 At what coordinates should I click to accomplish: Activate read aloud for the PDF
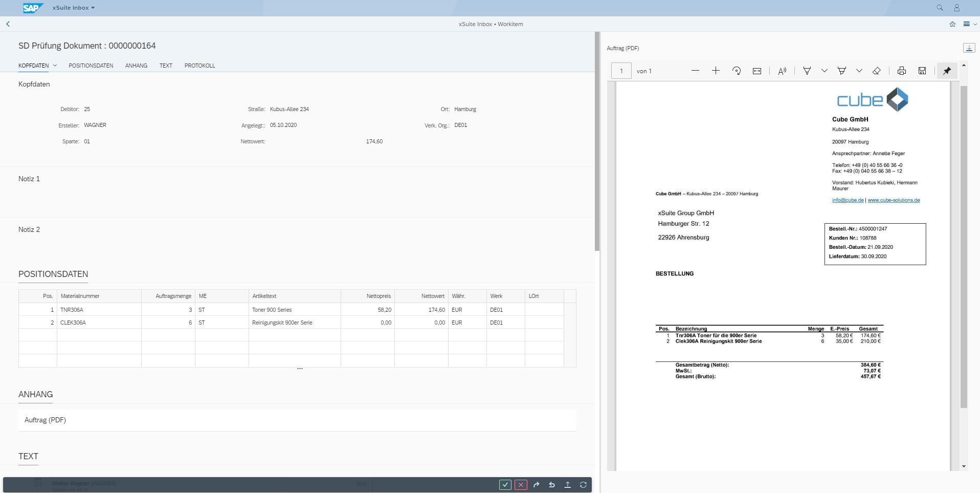tap(782, 71)
